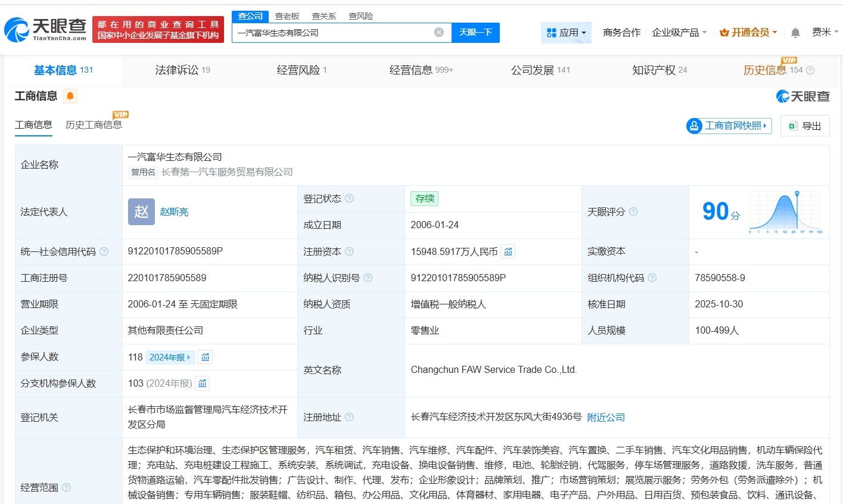Image resolution: width=843 pixels, height=504 pixels.
Task: Click legal representative 赵斯亮 link
Action: (x=173, y=212)
